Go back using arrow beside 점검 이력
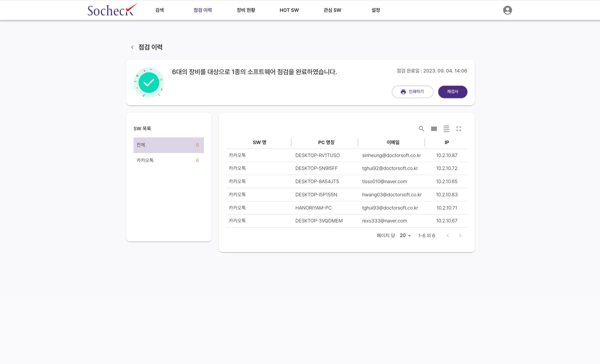This screenshot has height=364, width=600. 132,47
